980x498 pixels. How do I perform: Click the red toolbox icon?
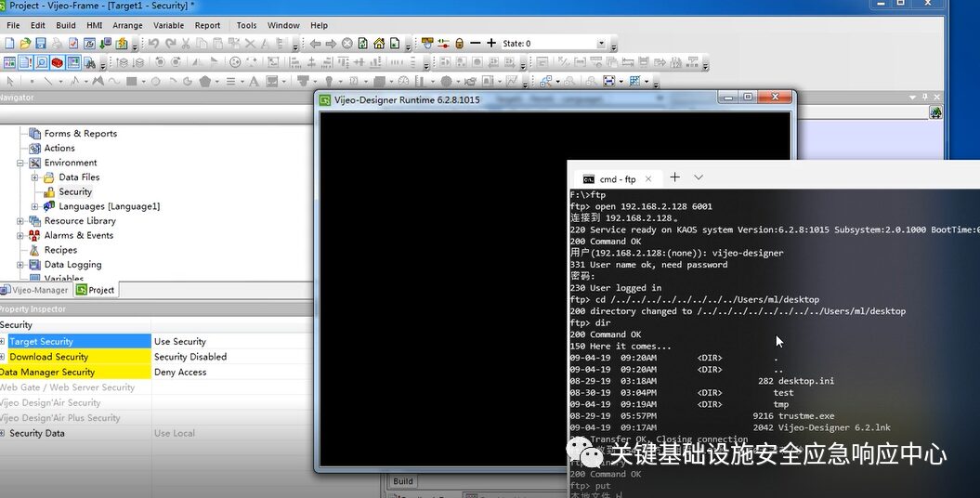(x=57, y=62)
